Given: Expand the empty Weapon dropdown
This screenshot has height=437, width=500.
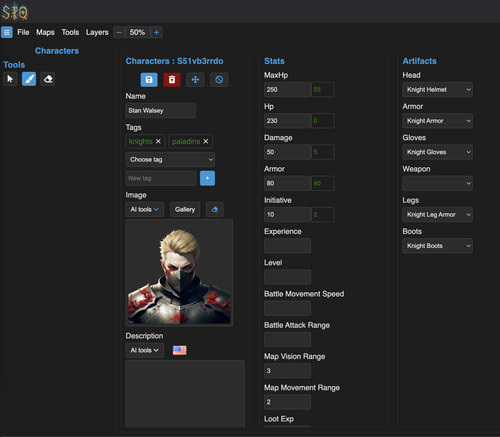Looking at the screenshot, I should [437, 183].
